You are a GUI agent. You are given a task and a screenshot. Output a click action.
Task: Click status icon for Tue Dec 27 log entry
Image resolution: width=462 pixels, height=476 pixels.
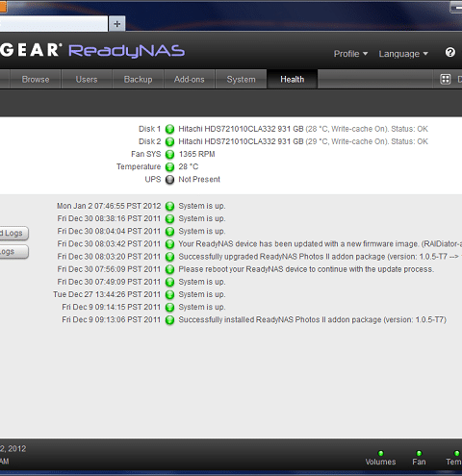[169, 294]
